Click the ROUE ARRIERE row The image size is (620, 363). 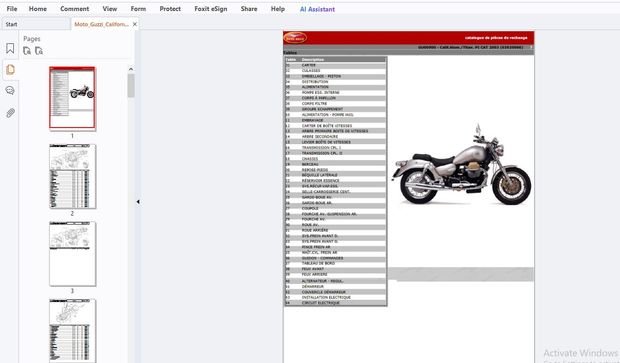[x=335, y=230]
